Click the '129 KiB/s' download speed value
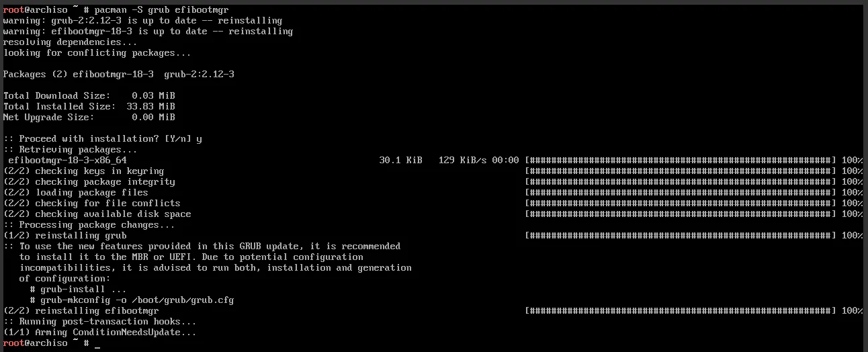Viewport: 868px width, 352px height. click(x=462, y=161)
